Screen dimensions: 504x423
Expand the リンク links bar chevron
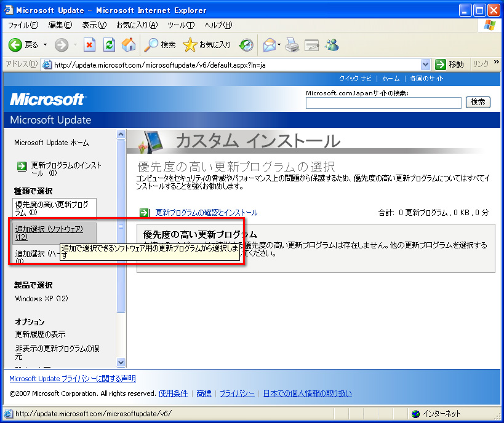[x=496, y=62]
